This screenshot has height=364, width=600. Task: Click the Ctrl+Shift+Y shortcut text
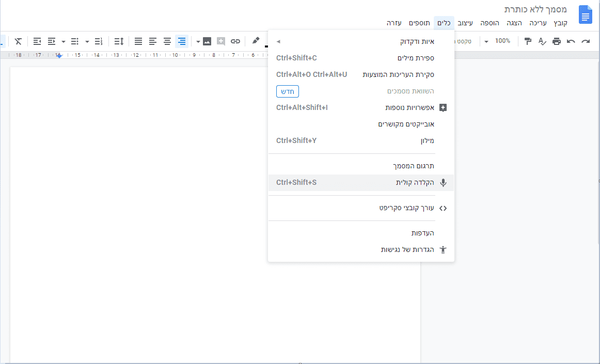[296, 140]
